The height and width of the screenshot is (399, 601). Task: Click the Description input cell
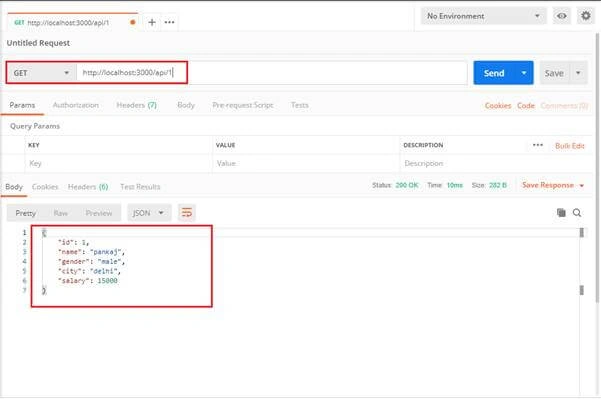pos(496,163)
